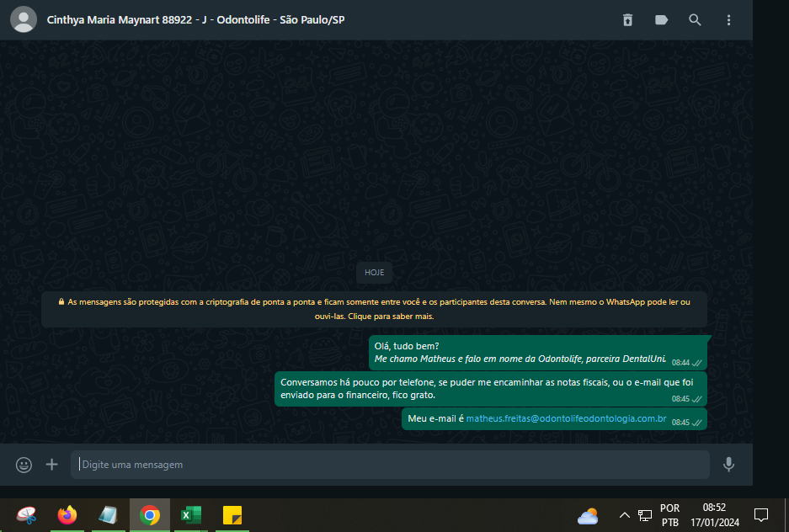Start recording a voice message
789x532 pixels.
pyautogui.click(x=728, y=465)
